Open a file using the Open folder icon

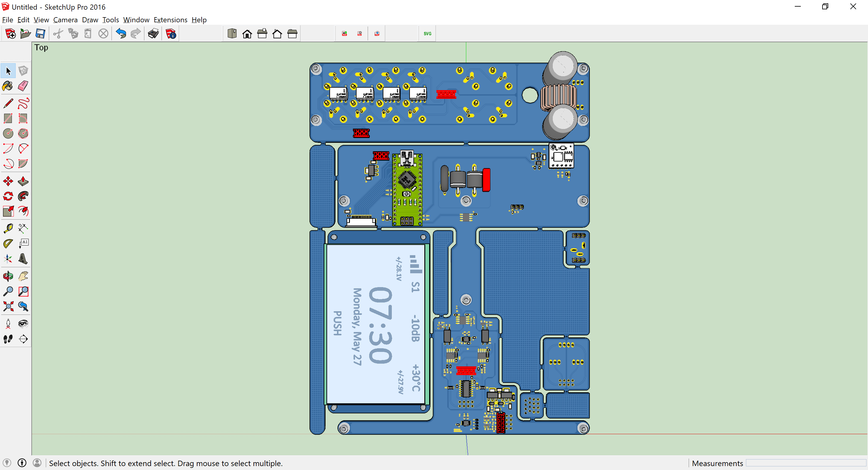tap(25, 34)
